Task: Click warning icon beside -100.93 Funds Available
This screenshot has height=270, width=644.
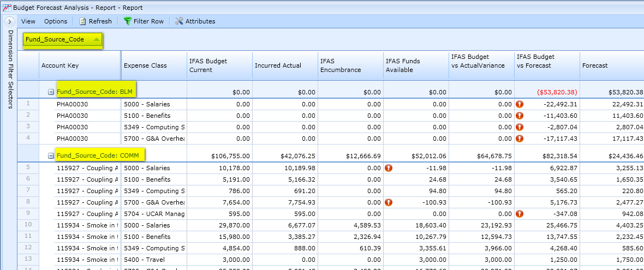Action: pos(389,202)
